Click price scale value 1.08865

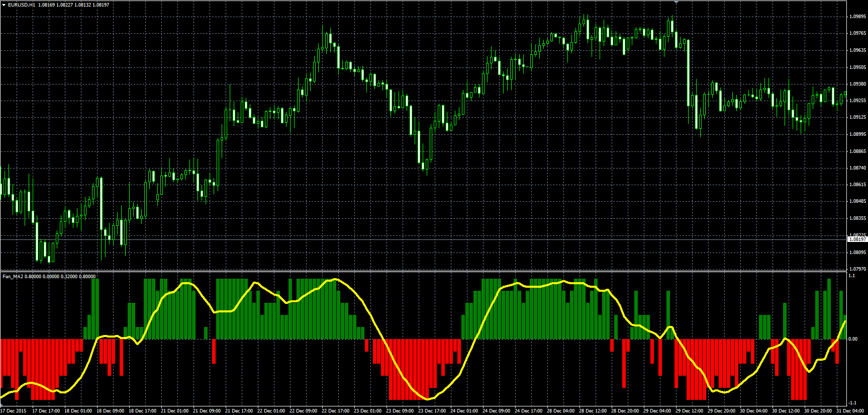pyautogui.click(x=858, y=151)
